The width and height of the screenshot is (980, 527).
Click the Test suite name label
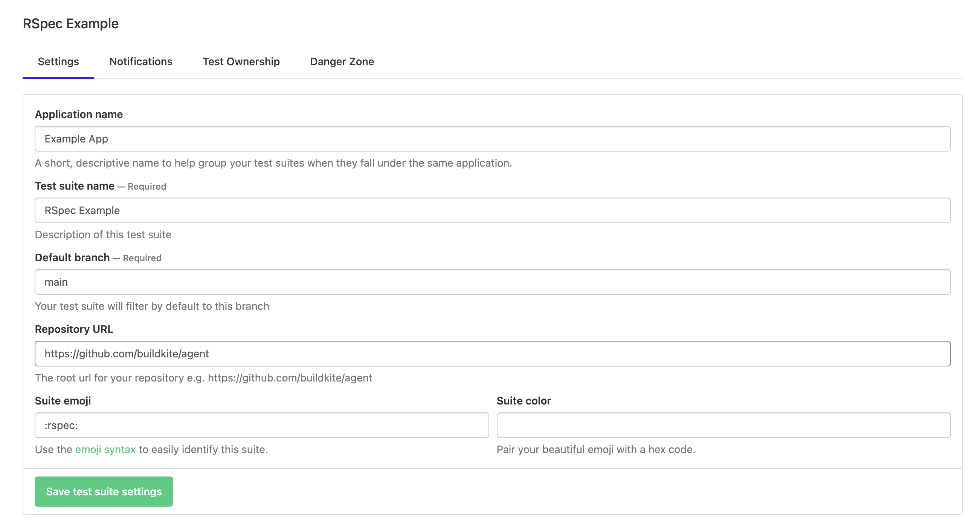coord(75,186)
